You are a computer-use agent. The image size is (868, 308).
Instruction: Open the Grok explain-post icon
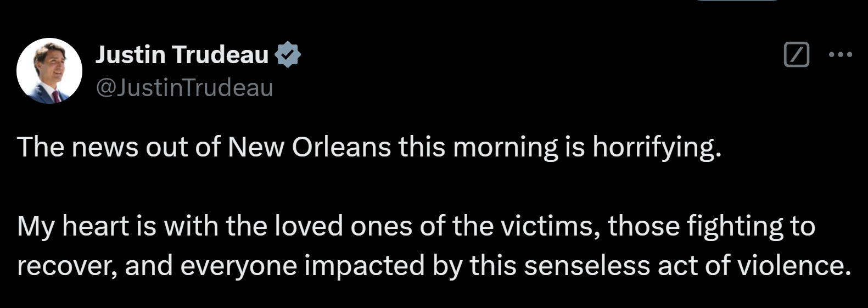pos(796,54)
